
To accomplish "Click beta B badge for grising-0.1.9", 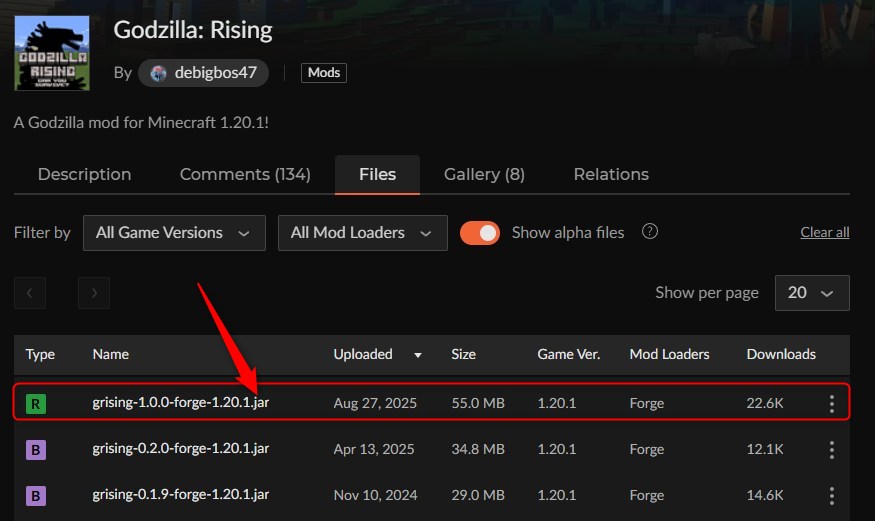I will (36, 495).
